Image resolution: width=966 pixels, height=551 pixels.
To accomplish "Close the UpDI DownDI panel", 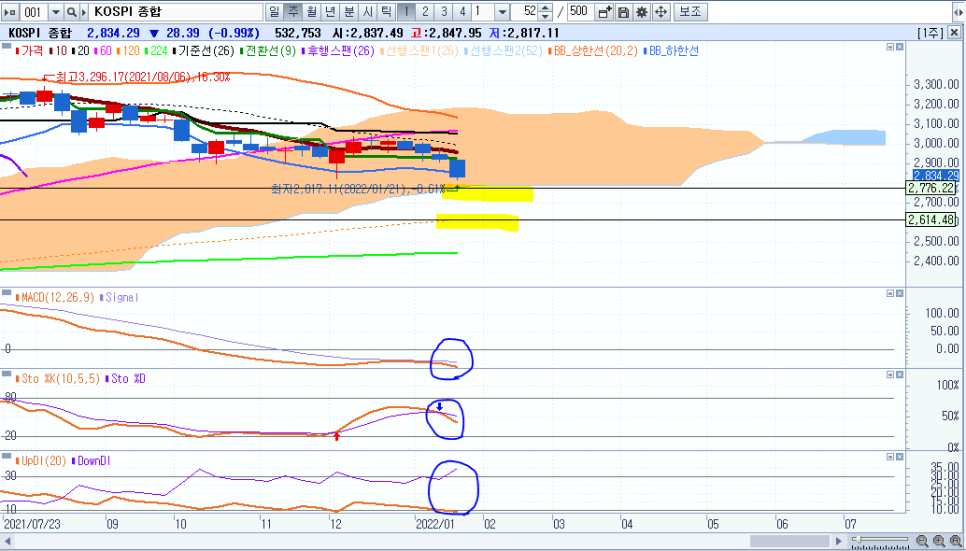I will 899,457.
